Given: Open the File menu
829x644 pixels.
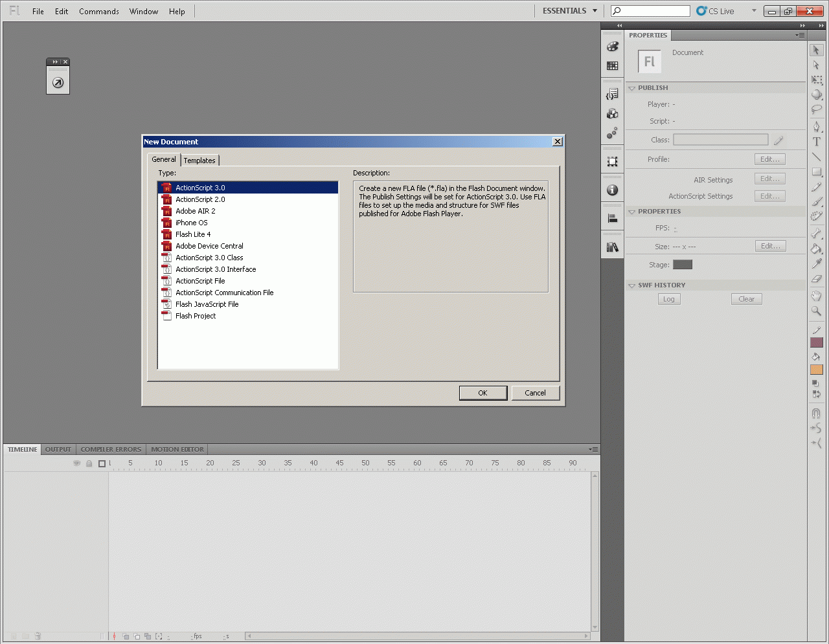Looking at the screenshot, I should (x=38, y=12).
